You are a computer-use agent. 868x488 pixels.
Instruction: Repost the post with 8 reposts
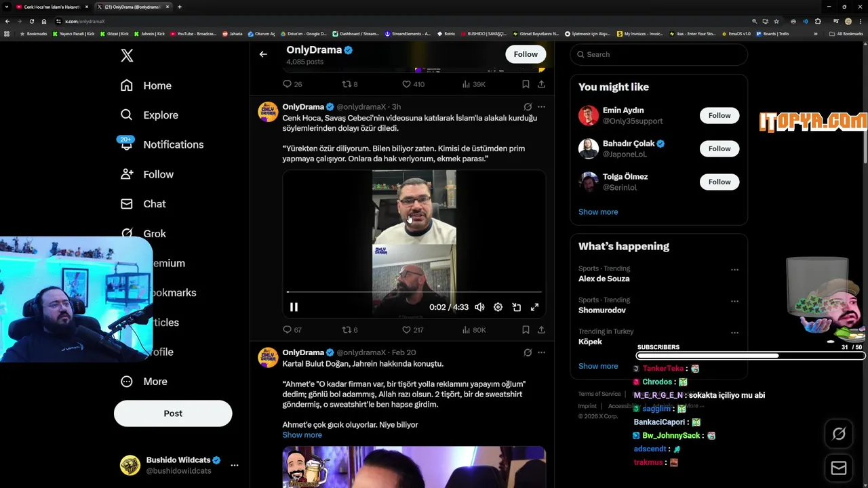pyautogui.click(x=350, y=84)
